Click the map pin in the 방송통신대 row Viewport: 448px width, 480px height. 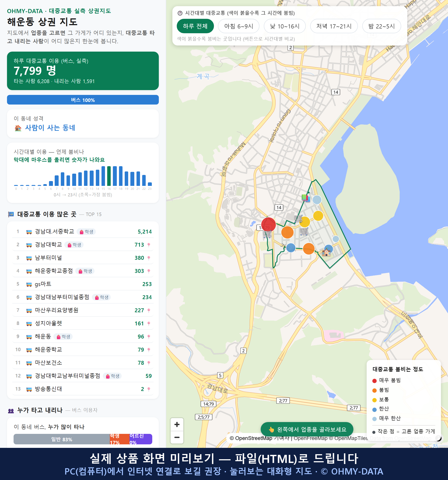(x=149, y=389)
